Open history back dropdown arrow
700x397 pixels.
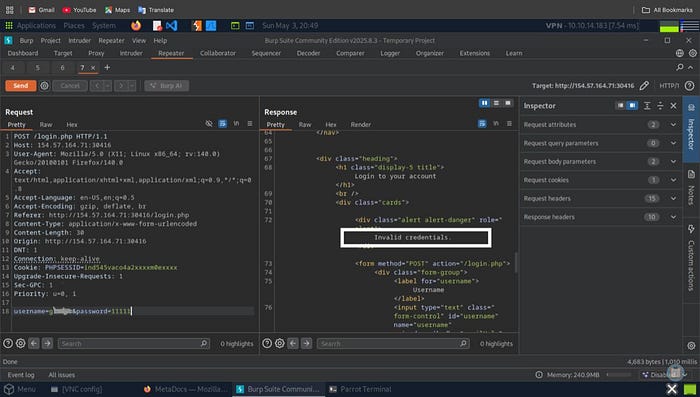[x=108, y=86]
